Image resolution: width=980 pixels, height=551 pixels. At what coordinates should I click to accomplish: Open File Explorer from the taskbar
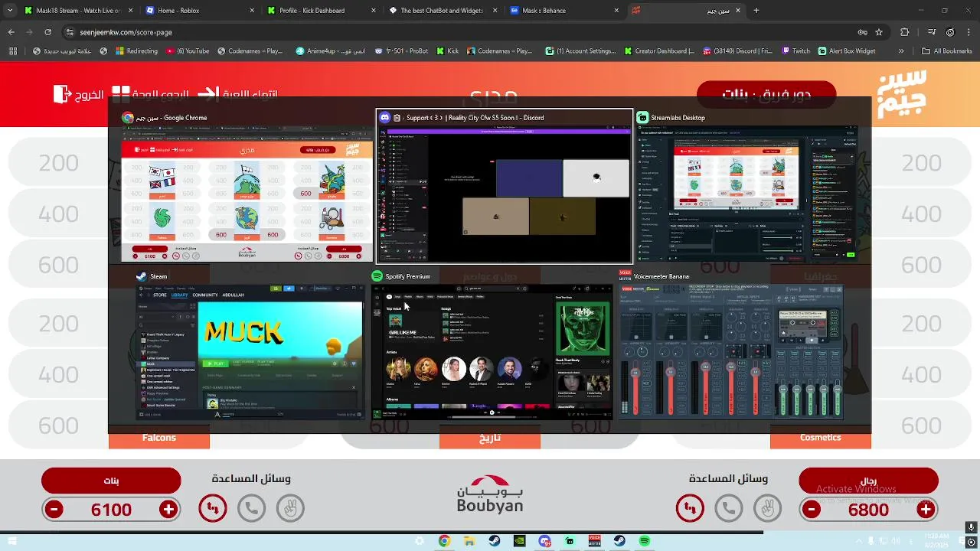[469, 541]
